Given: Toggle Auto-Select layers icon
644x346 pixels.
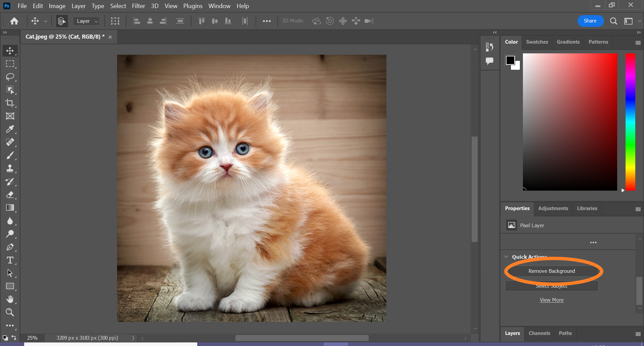Looking at the screenshot, I should [x=61, y=21].
